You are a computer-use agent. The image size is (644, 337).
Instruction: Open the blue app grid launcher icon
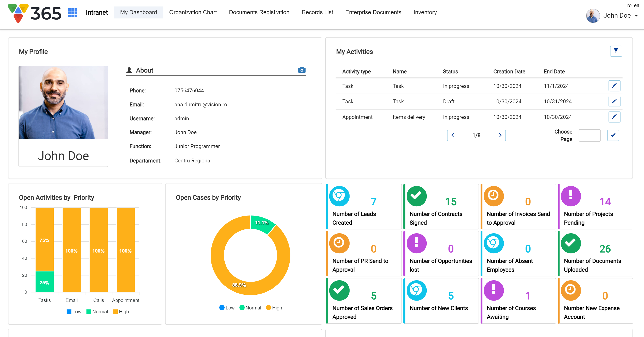73,13
